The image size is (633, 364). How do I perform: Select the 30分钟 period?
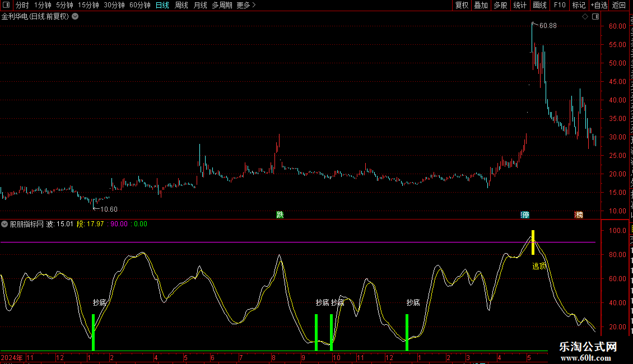click(x=114, y=5)
